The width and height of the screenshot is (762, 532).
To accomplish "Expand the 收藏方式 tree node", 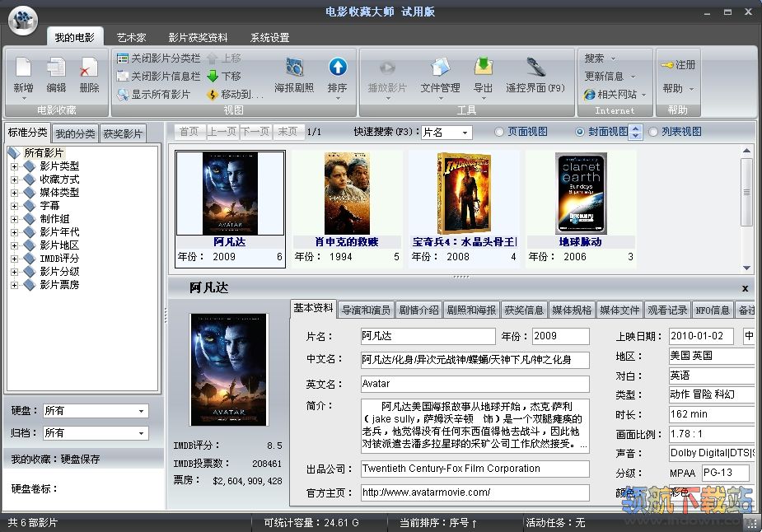I will click(14, 180).
